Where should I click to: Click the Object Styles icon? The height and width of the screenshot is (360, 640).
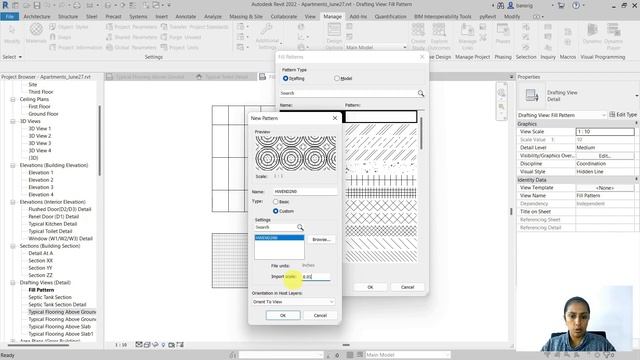[53, 27]
